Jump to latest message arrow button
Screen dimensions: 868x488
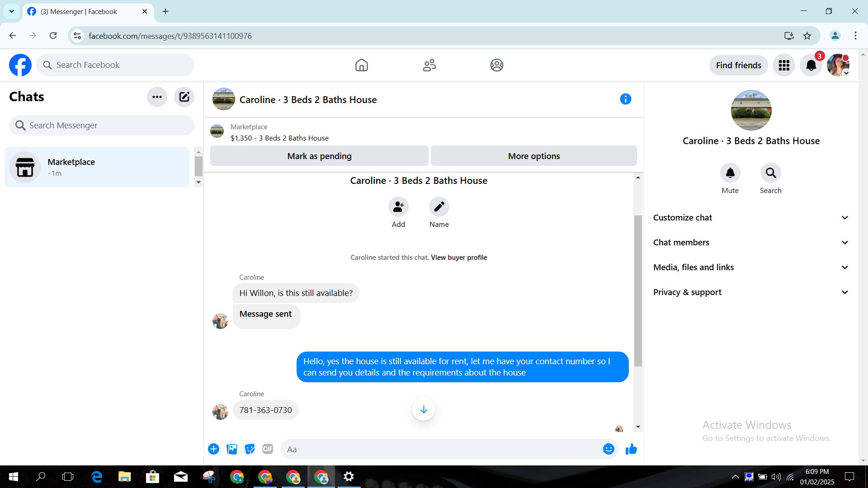(x=424, y=409)
